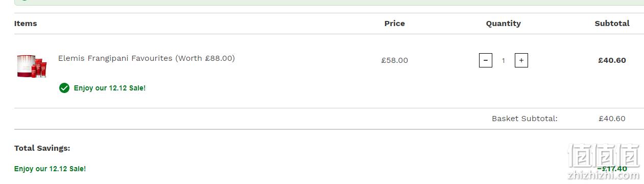The width and height of the screenshot is (644, 184).
Task: Open the Elemis Frangipani Favourites product thumbnail
Action: (32, 66)
